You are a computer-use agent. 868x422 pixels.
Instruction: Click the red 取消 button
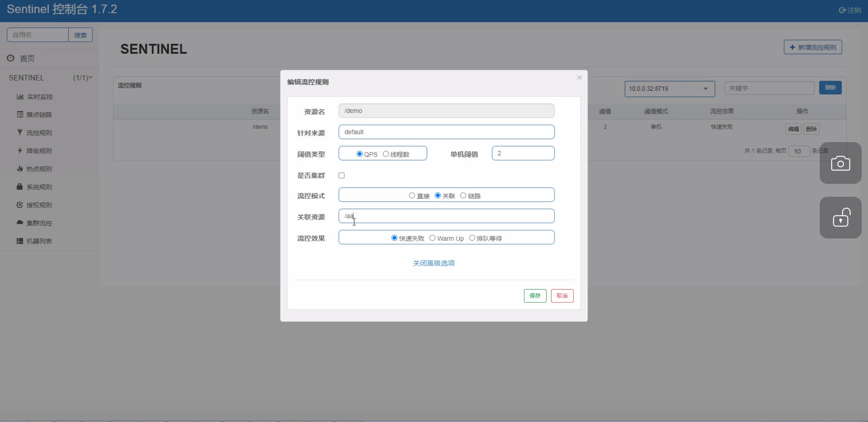pyautogui.click(x=562, y=296)
